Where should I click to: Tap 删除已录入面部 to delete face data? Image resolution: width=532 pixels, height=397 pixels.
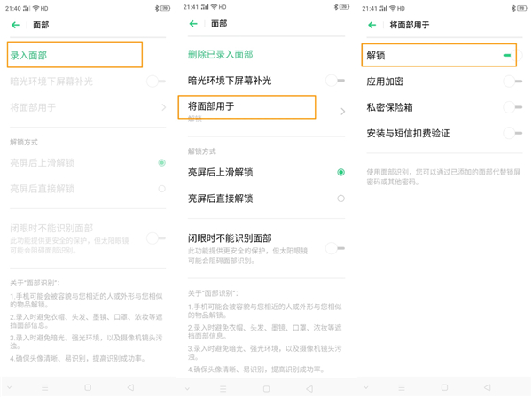tap(221, 55)
